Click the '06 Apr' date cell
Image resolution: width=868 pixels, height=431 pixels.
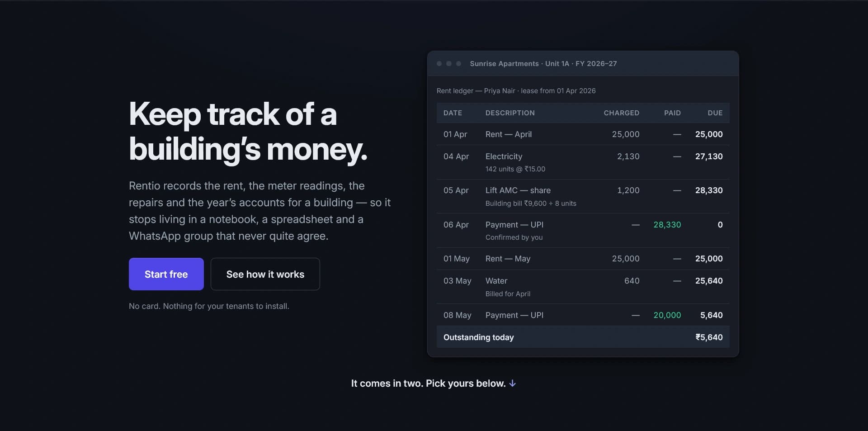(x=456, y=225)
